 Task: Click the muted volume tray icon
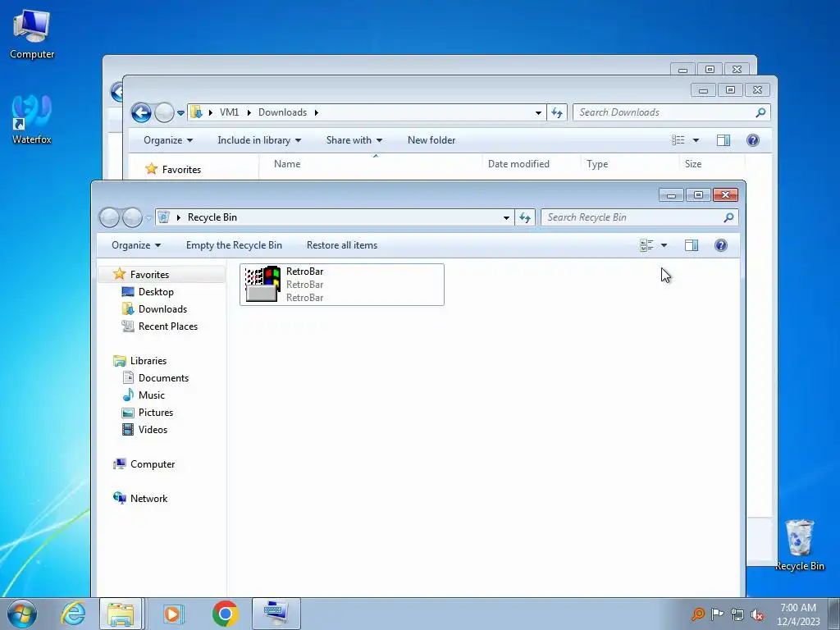coord(757,614)
